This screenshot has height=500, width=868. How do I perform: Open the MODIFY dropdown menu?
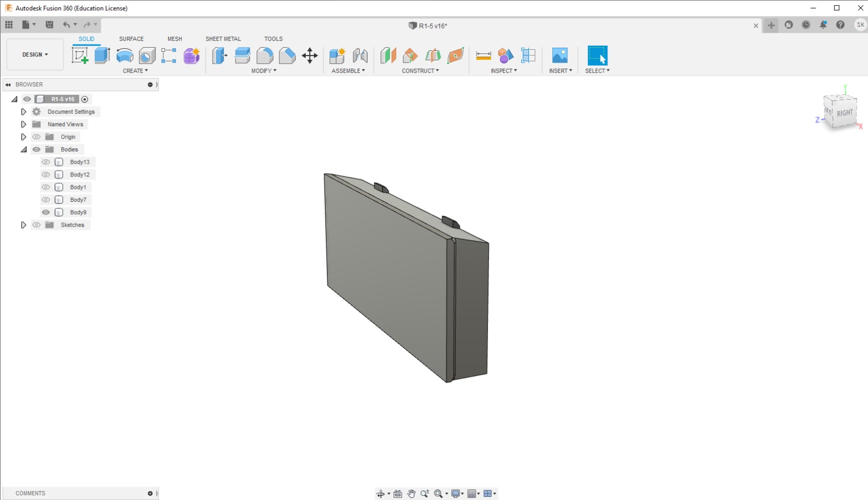(264, 71)
